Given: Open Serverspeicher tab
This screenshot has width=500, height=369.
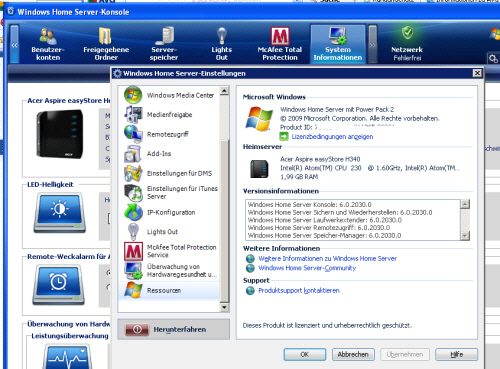Looking at the screenshot, I should tap(164, 44).
